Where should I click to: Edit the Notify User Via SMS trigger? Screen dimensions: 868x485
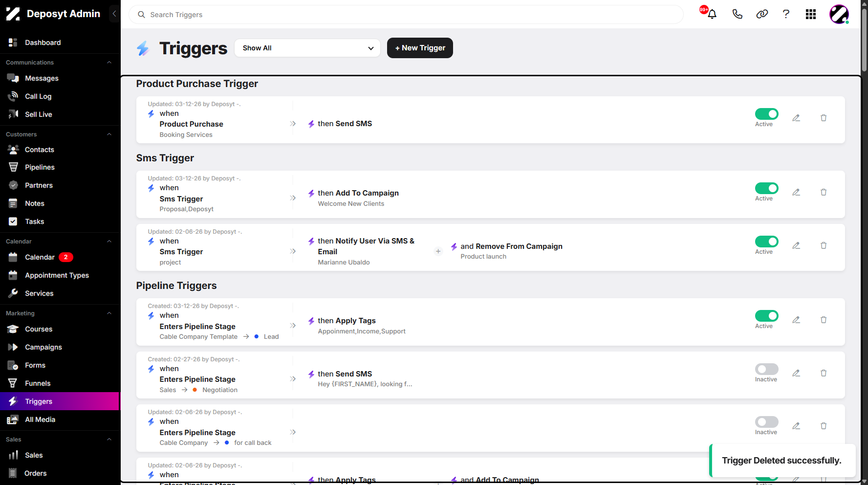pyautogui.click(x=796, y=245)
